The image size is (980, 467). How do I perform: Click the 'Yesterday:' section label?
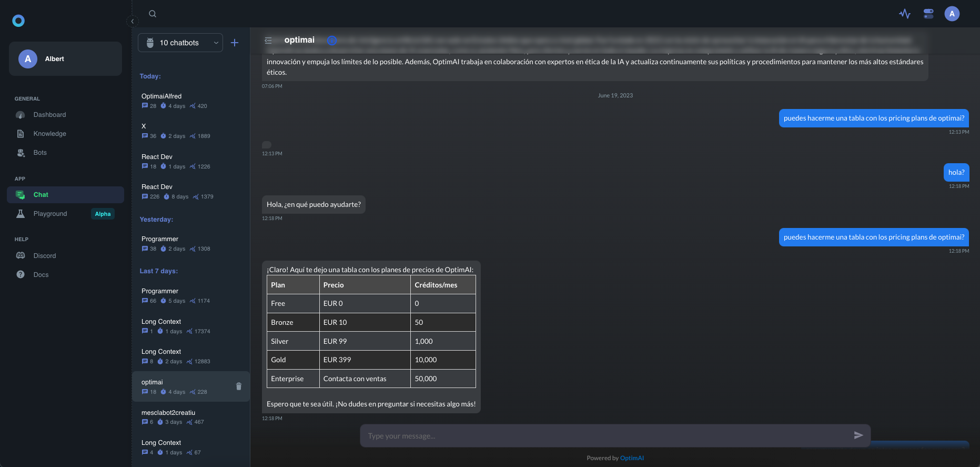point(156,220)
